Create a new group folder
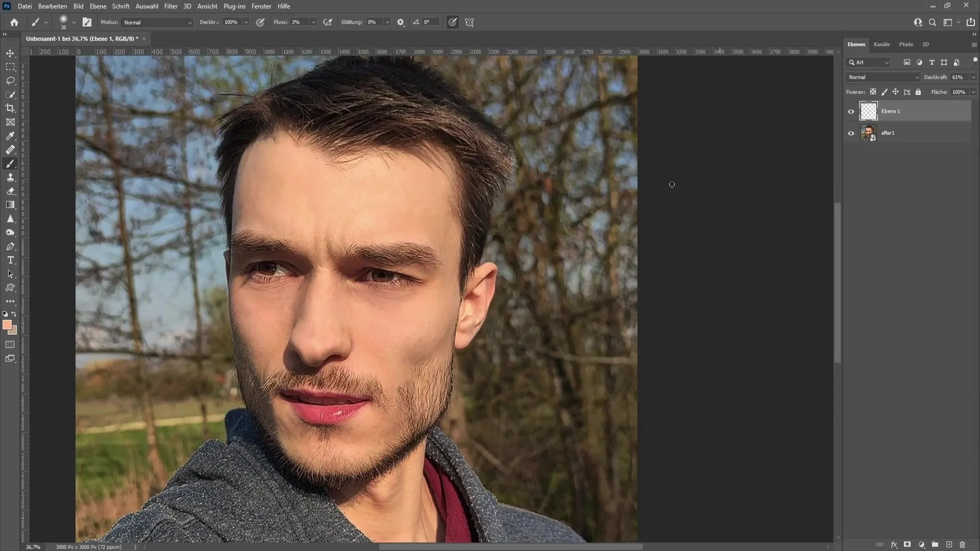980x551 pixels. (935, 545)
